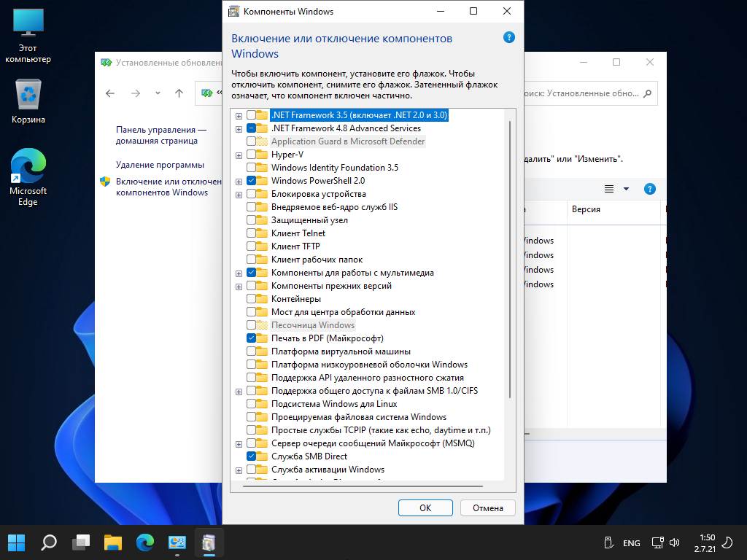Click the blue help icon in the Components dialog
This screenshot has width=747, height=560.
point(509,38)
